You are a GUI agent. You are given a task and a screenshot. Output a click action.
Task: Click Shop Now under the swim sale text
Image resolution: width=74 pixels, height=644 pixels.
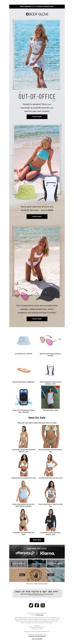[37, 217]
